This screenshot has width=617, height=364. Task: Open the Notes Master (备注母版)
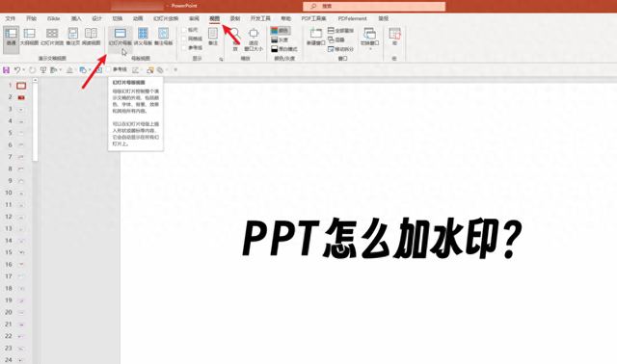163,37
